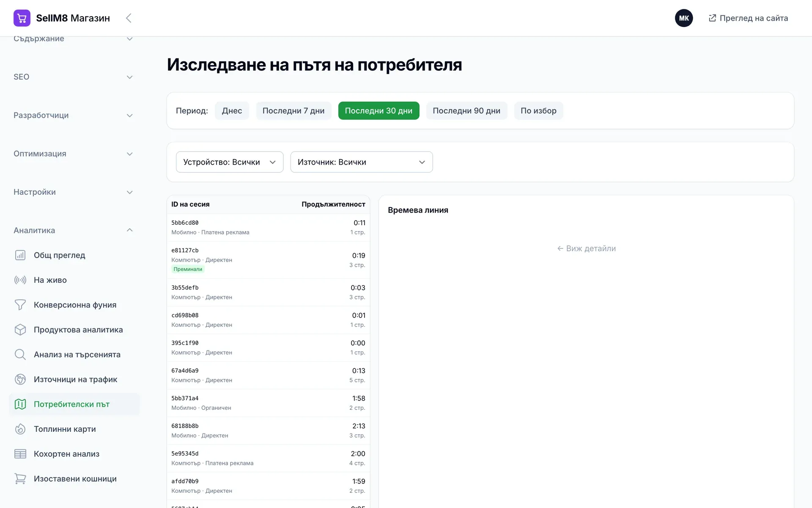Click the Потребителски път map icon
The width and height of the screenshot is (812, 508).
coord(20,404)
